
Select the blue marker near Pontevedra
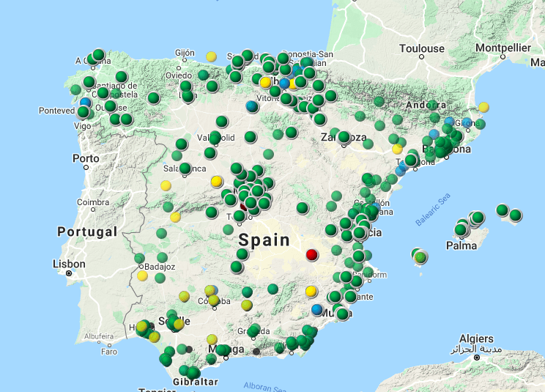tap(86, 103)
